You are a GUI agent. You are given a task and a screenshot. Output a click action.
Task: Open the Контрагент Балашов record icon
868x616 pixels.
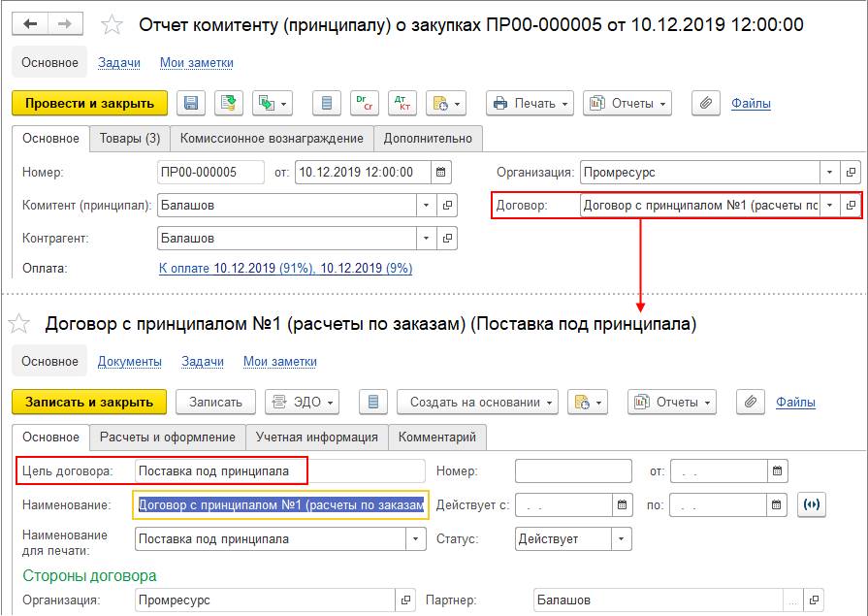(x=447, y=239)
